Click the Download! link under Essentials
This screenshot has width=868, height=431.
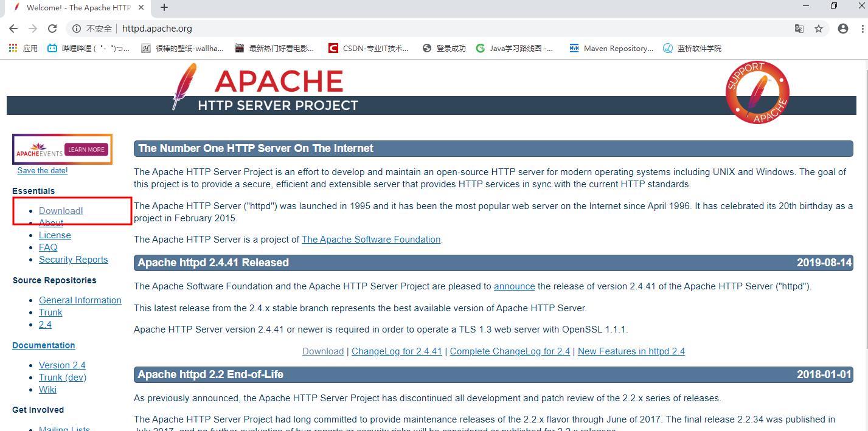61,211
